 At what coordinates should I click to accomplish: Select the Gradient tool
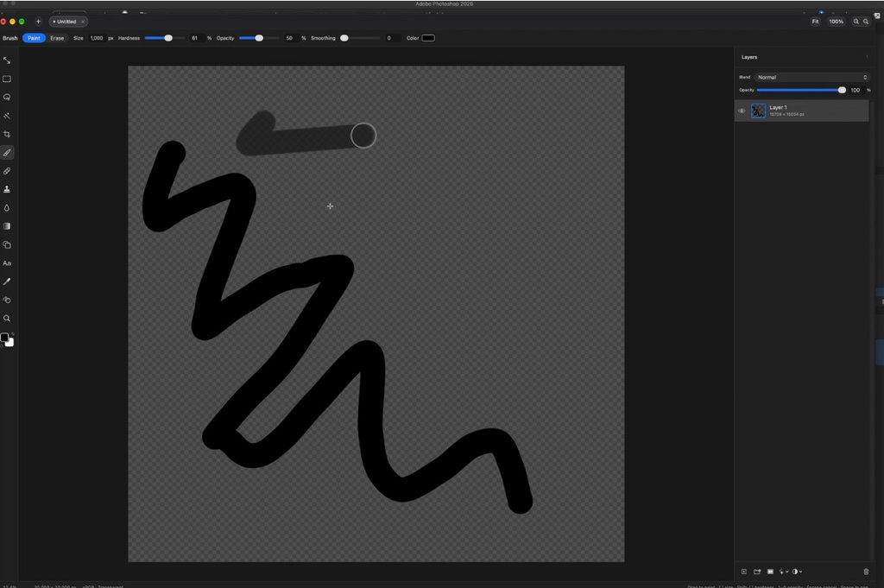pyautogui.click(x=7, y=226)
